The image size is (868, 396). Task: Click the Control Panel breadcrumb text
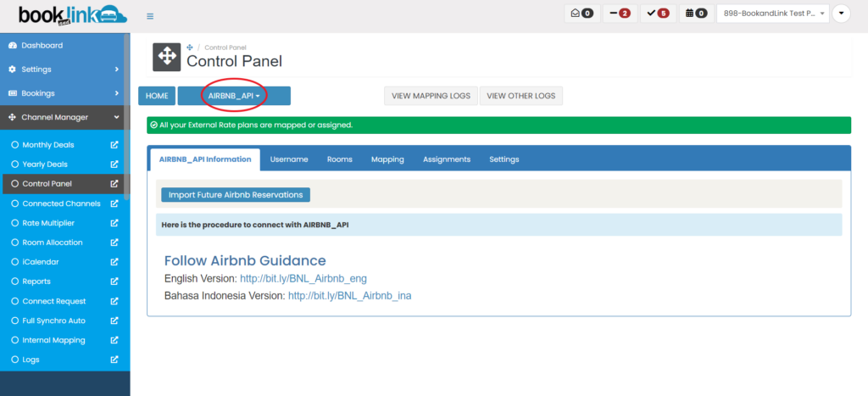pyautogui.click(x=225, y=47)
